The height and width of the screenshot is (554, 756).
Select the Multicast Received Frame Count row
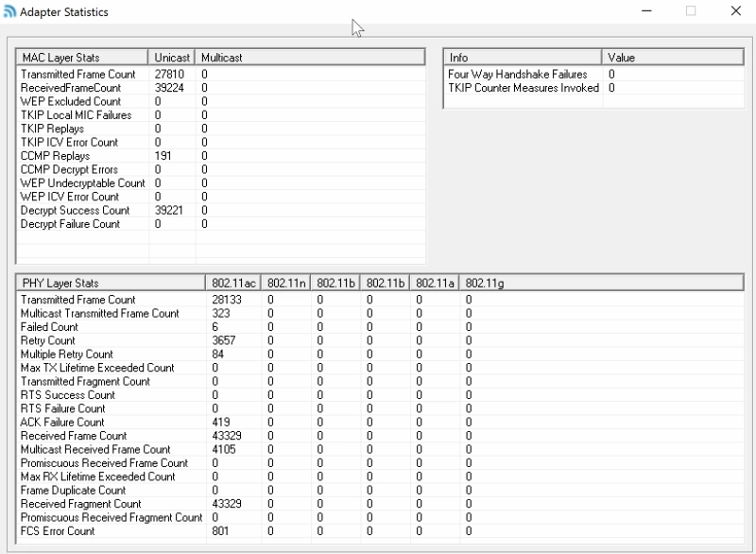point(380,449)
